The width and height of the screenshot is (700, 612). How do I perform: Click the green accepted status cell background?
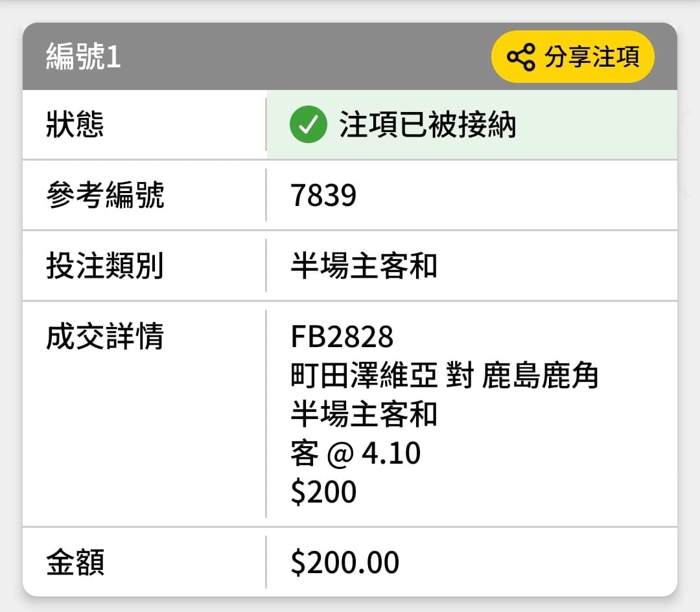(472, 124)
